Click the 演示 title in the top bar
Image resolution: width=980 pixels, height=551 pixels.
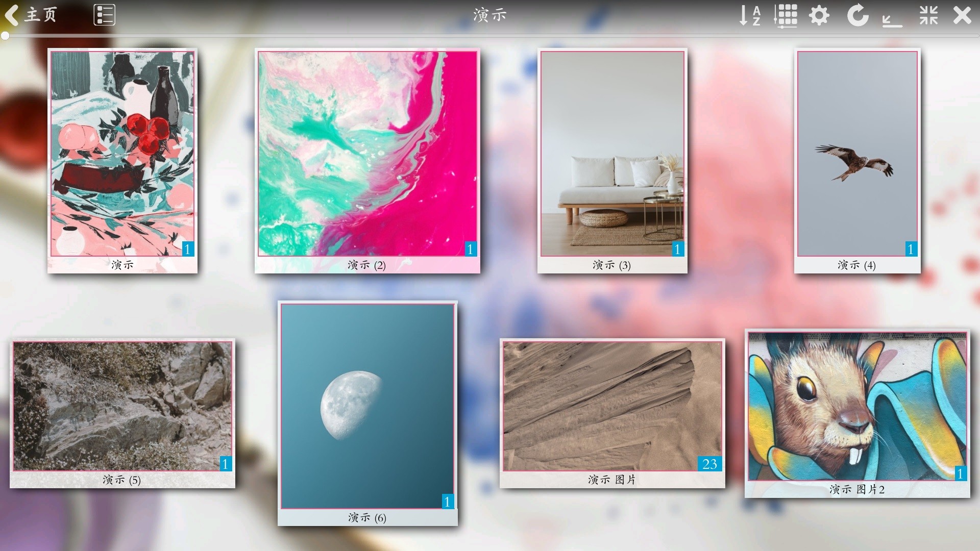pyautogui.click(x=489, y=15)
